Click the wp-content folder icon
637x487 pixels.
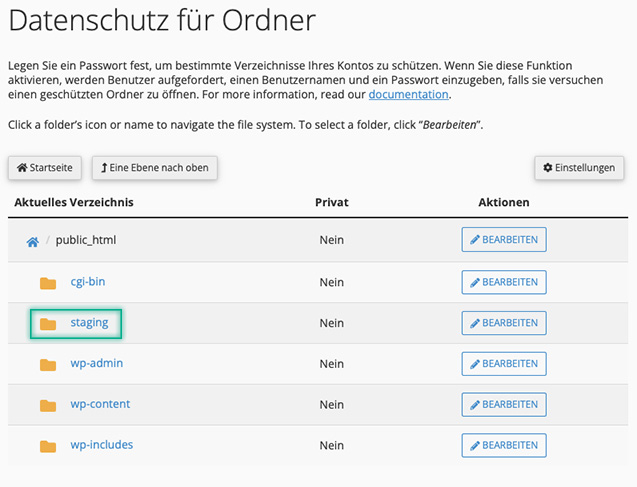[x=48, y=405]
